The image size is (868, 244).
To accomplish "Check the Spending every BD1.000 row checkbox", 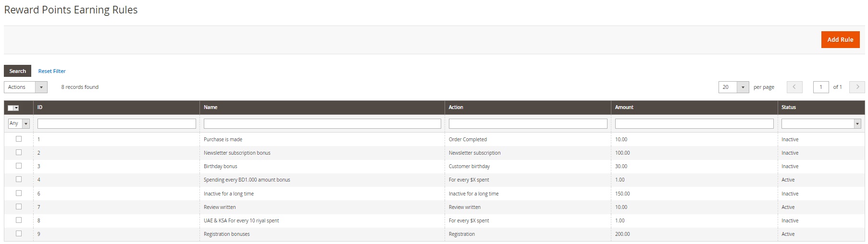I will pos(19,179).
